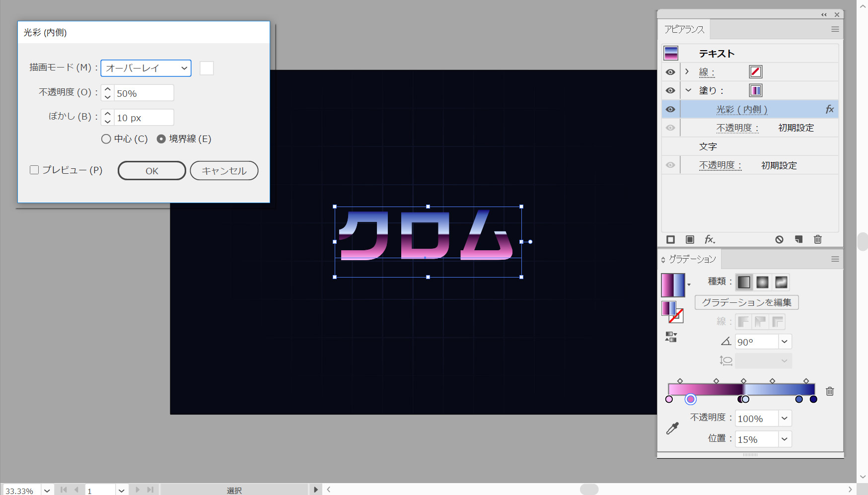868x495 pixels.
Task: Pick color with gradient eyedropper icon
Action: pyautogui.click(x=672, y=428)
